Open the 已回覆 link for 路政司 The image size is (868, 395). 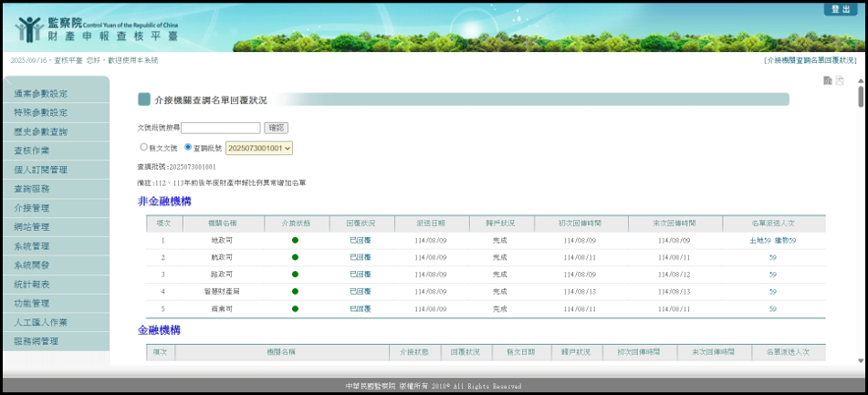361,275
